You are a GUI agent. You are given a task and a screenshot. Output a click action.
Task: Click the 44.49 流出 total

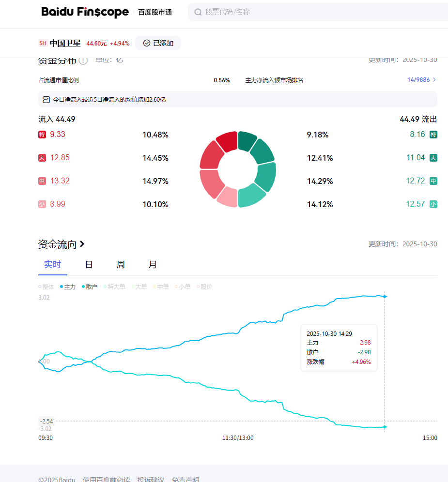418,119
